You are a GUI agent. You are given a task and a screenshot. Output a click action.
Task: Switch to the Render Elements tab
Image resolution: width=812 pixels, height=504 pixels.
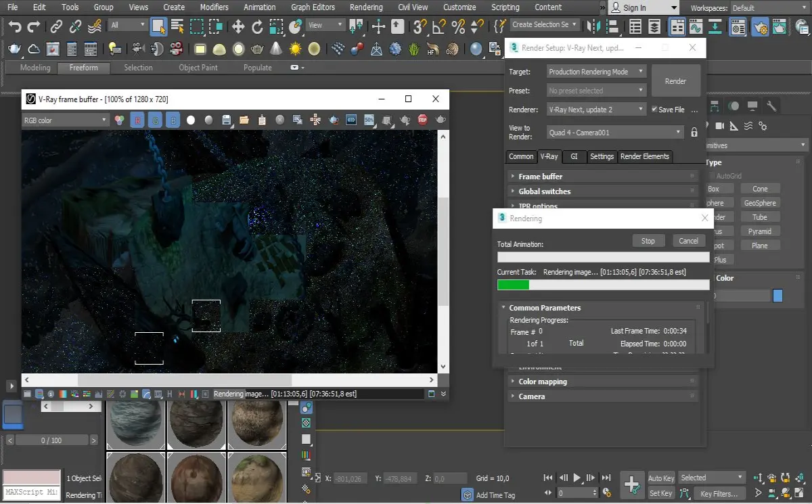tap(644, 156)
